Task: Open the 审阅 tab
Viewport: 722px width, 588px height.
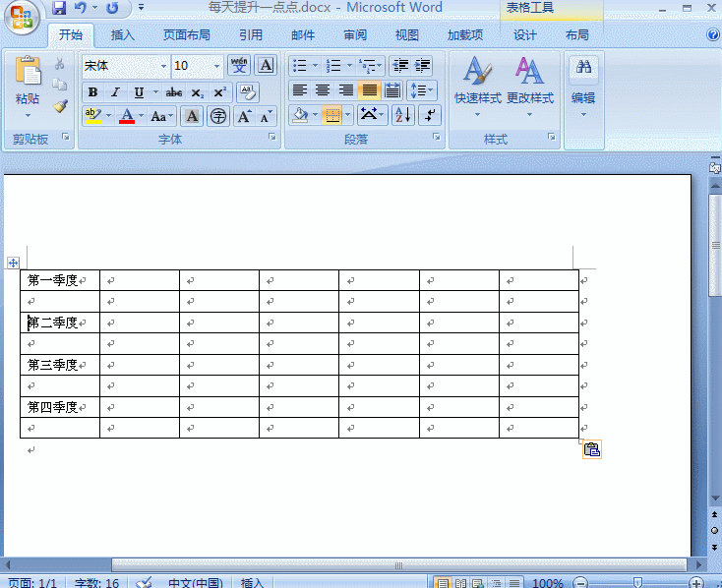Action: click(x=355, y=34)
